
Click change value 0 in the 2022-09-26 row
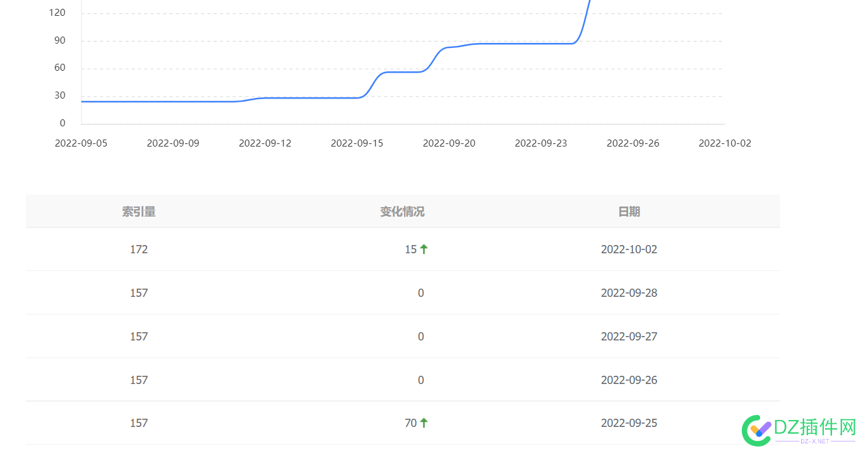tap(421, 380)
